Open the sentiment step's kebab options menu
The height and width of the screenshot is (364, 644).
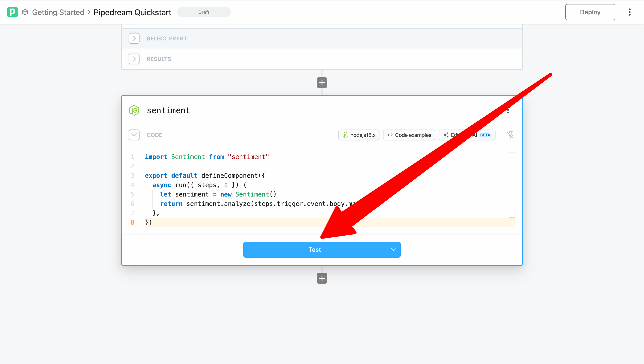508,111
